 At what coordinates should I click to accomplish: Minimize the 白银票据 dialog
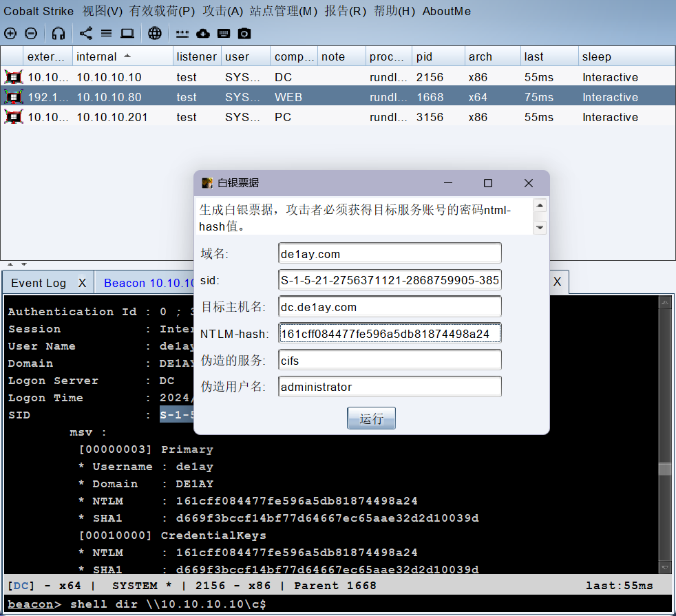(x=448, y=183)
